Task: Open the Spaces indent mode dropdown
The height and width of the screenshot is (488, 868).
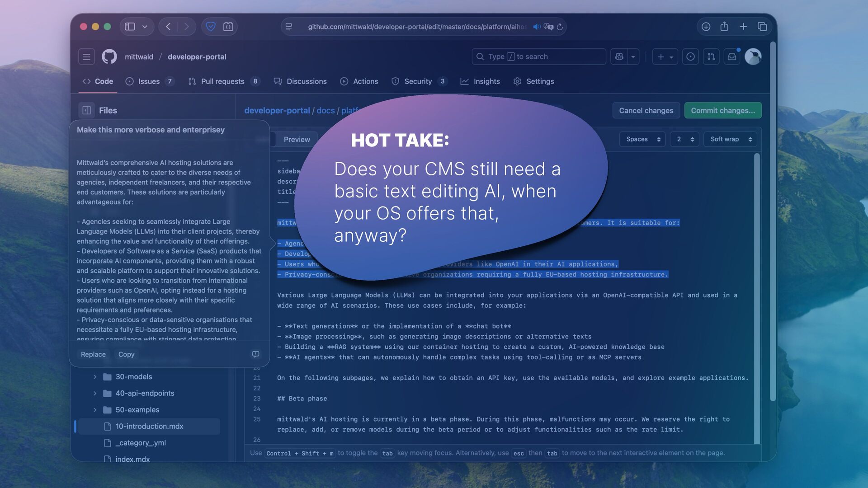Action: pyautogui.click(x=642, y=139)
